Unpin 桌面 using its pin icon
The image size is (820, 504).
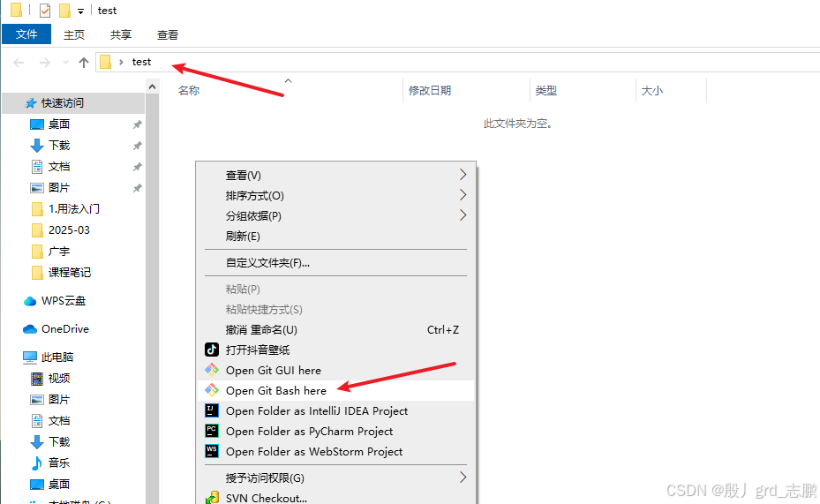click(x=137, y=124)
